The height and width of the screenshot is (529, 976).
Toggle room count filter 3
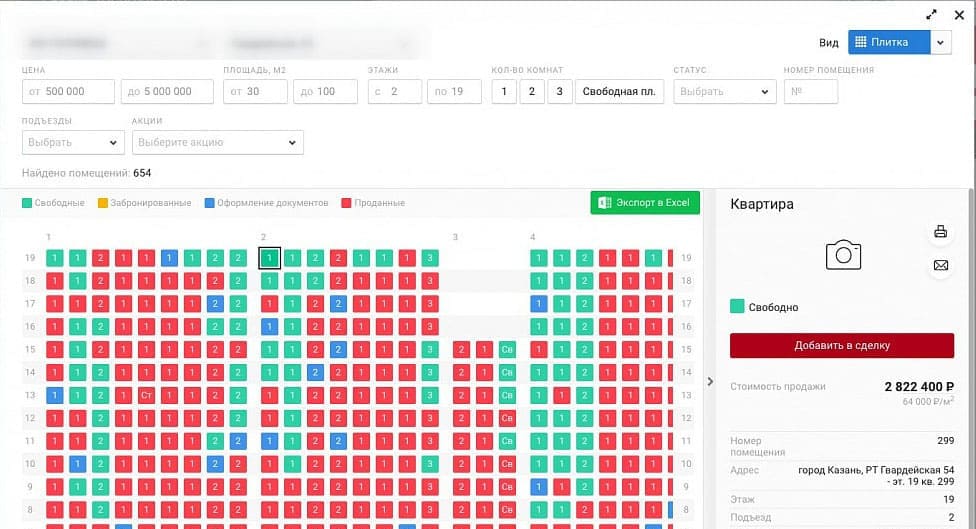560,91
